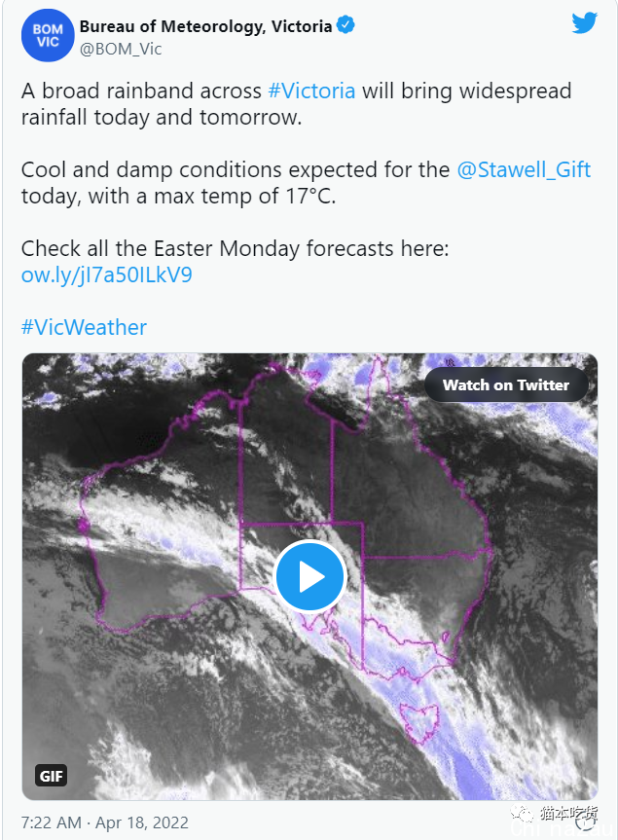Click the blue verified badge icon
This screenshot has height=840, width=618.
345,25
